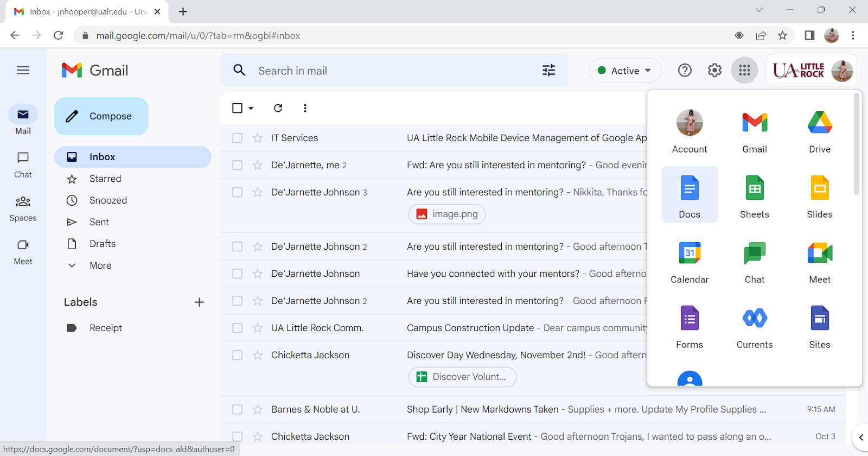This screenshot has width=868, height=456.
Task: Open Google Sites from the apps grid
Action: click(x=820, y=325)
